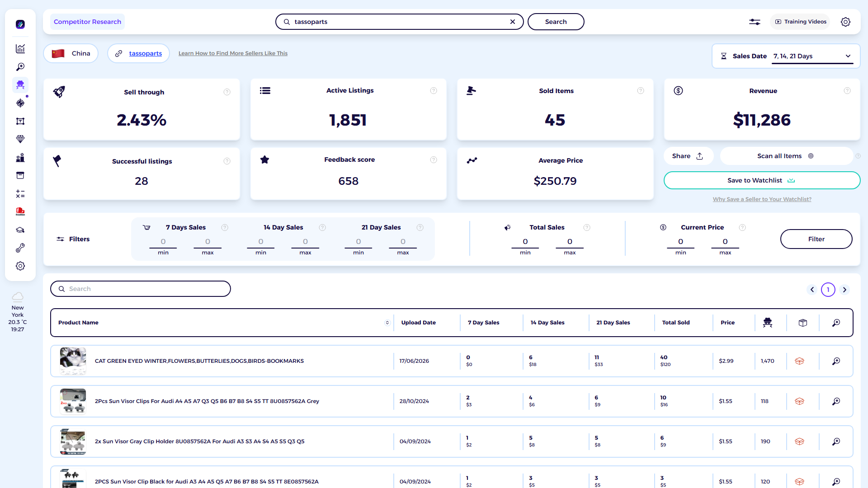868x488 pixels.
Task: Open product research magnifier icon in sidebar
Action: tap(20, 67)
